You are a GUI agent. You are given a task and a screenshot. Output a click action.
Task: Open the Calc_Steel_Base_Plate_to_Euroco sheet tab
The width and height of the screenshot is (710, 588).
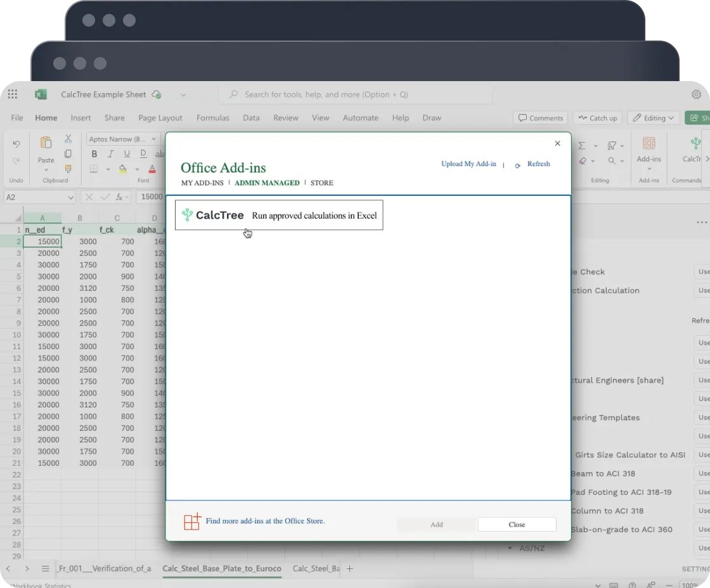222,568
